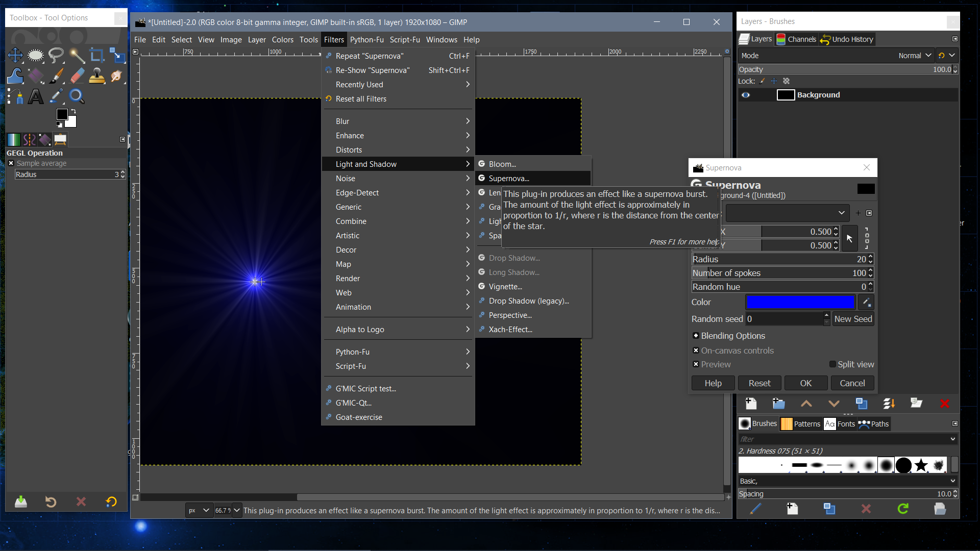Select the Eraser tool
The width and height of the screenshot is (980, 551).
point(77,76)
